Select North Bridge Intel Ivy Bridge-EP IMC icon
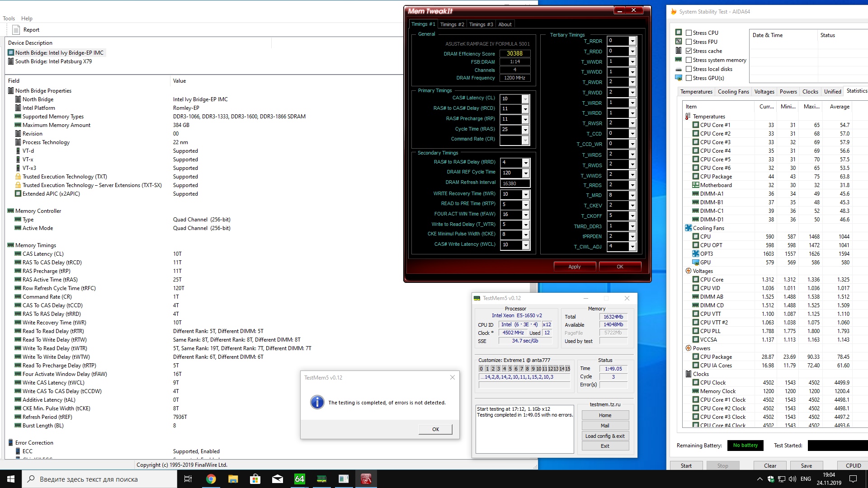This screenshot has width=868, height=488. pyautogui.click(x=11, y=53)
